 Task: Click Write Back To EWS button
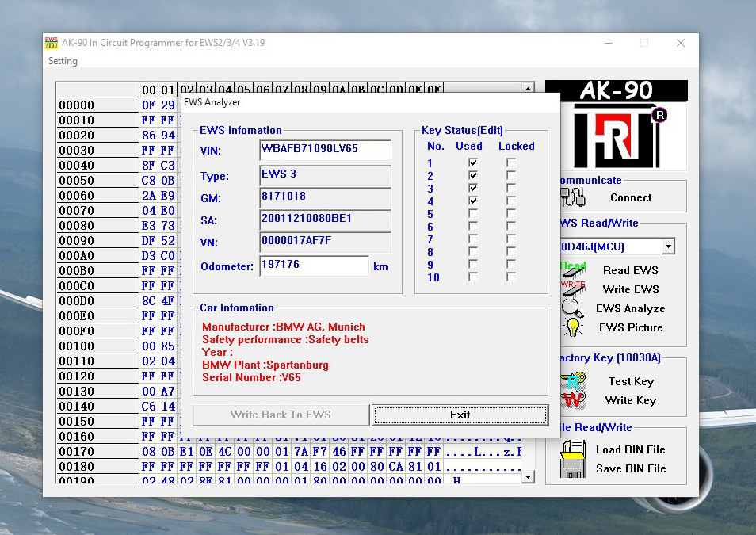point(281,415)
